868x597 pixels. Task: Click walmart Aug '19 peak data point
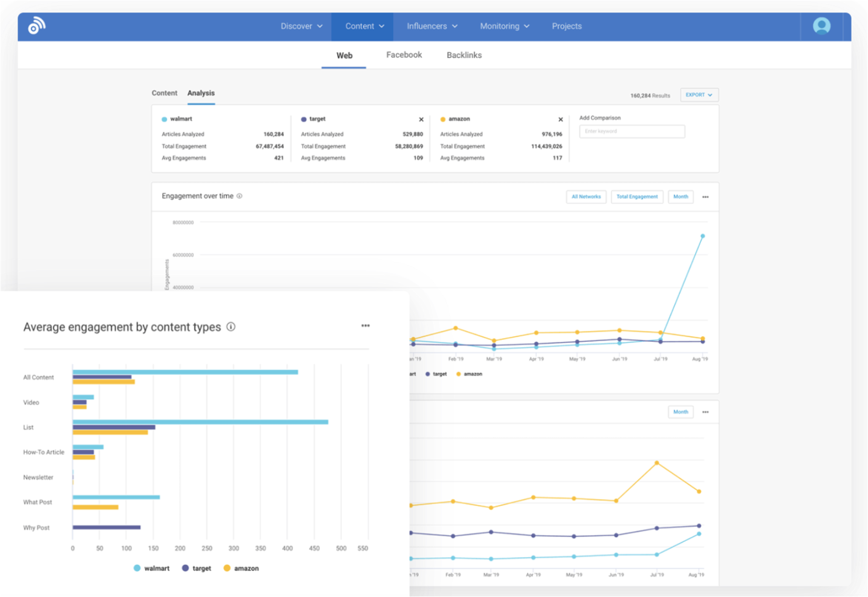[x=703, y=236]
